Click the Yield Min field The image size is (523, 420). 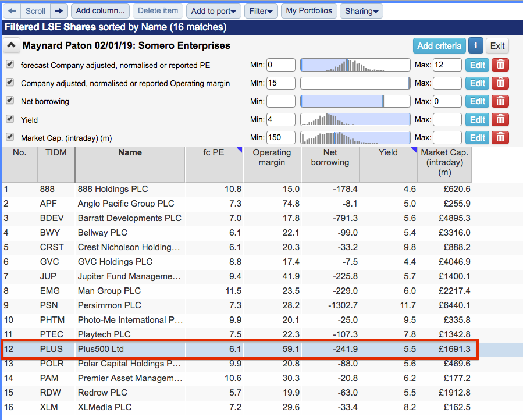click(281, 120)
